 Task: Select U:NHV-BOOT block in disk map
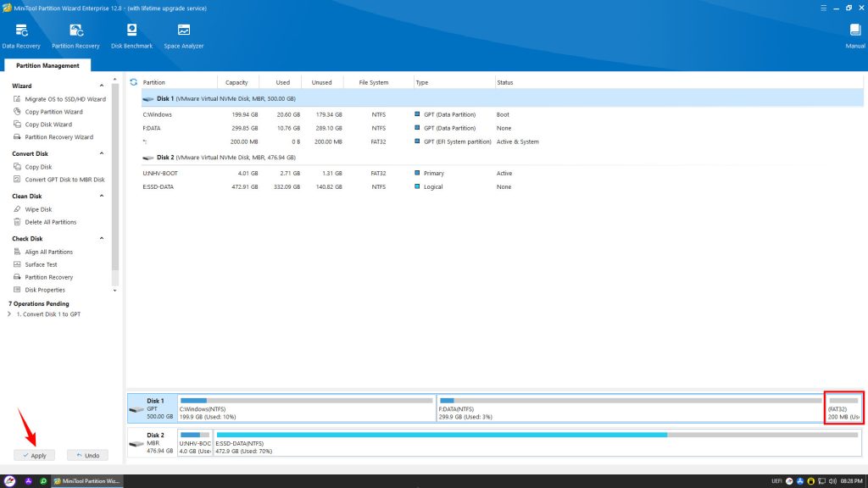pos(195,442)
